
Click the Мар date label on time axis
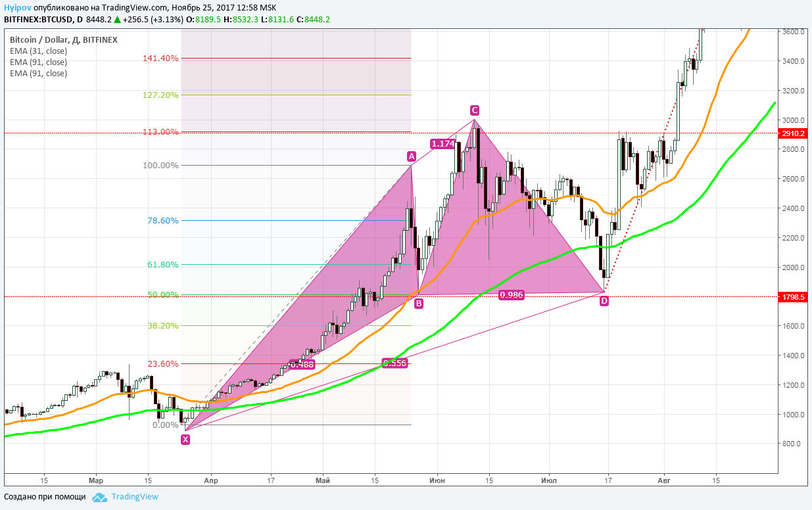pyautogui.click(x=96, y=480)
